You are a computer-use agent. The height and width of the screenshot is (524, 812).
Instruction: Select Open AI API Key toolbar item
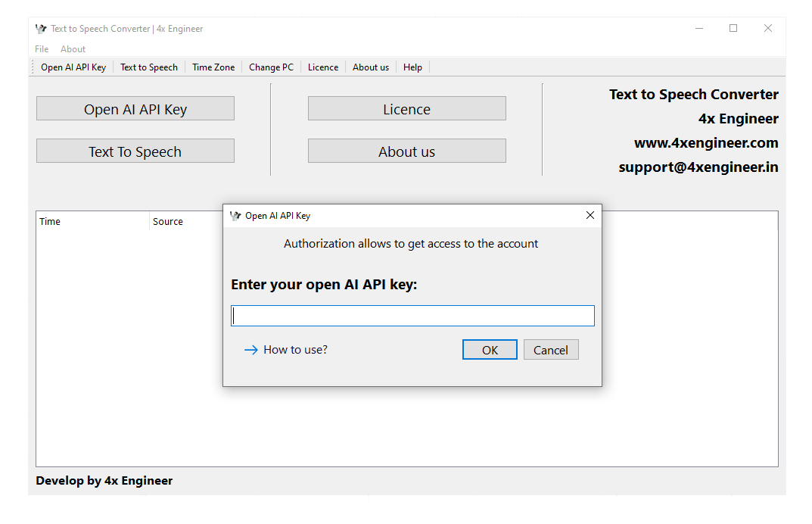(73, 67)
